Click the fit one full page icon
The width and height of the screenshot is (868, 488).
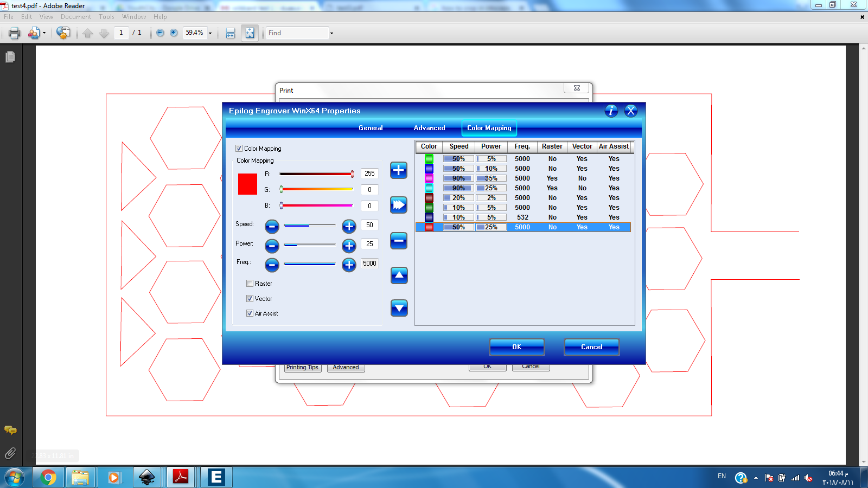tap(250, 33)
